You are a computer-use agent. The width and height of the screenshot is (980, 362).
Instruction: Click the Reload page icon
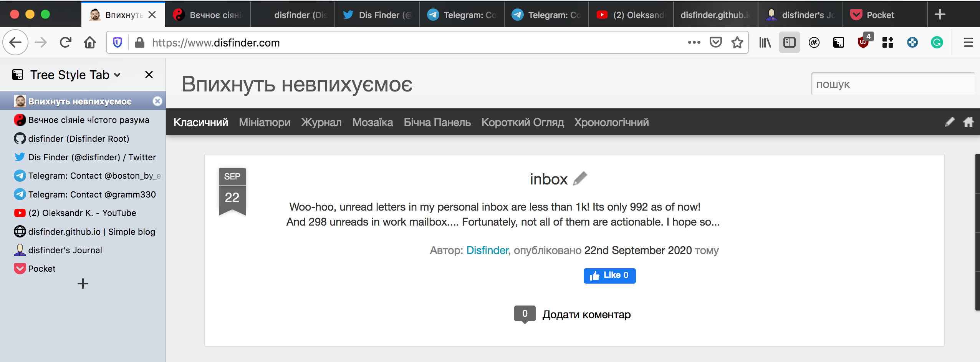click(x=66, y=42)
